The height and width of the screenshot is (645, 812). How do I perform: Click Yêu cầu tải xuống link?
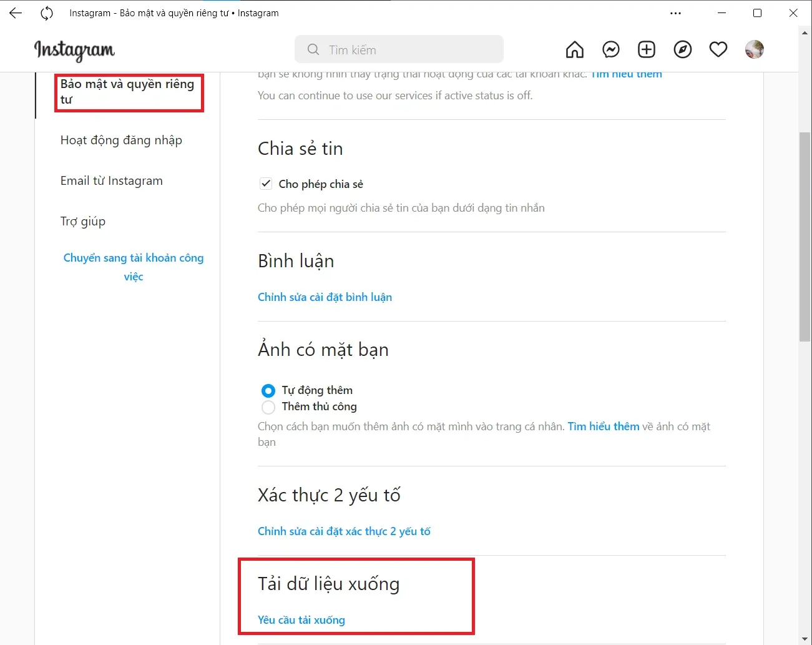point(301,620)
